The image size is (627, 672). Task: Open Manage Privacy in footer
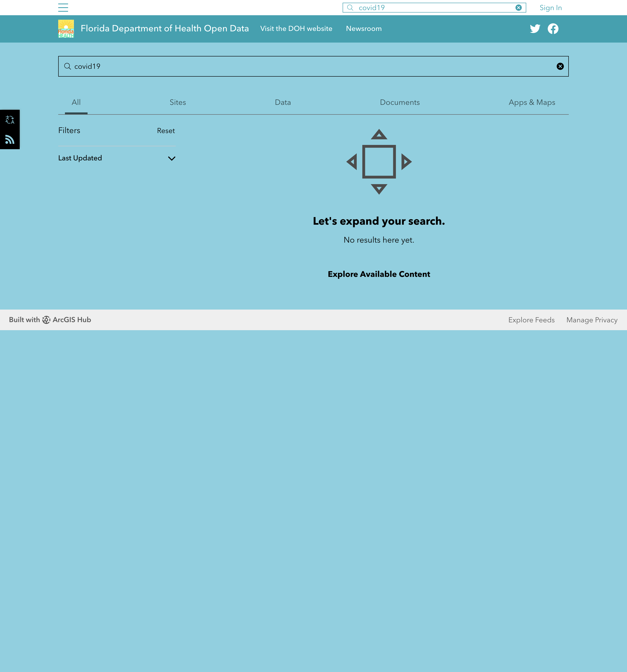click(592, 320)
